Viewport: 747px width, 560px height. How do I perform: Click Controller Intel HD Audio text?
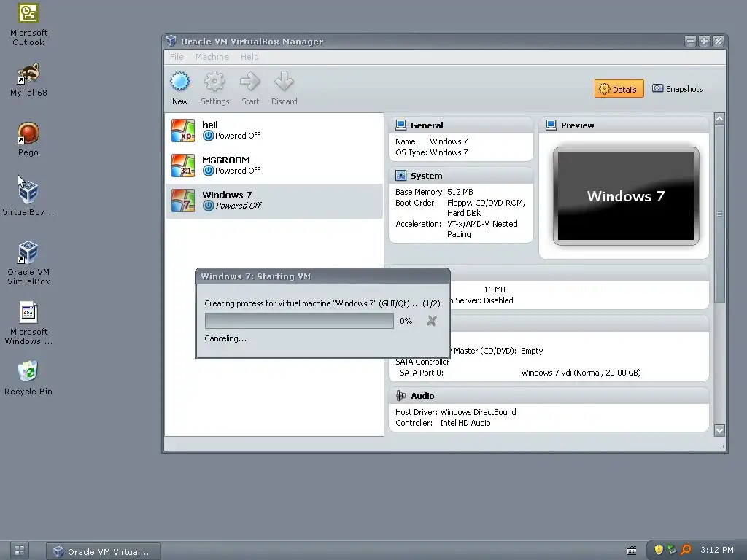(x=443, y=423)
